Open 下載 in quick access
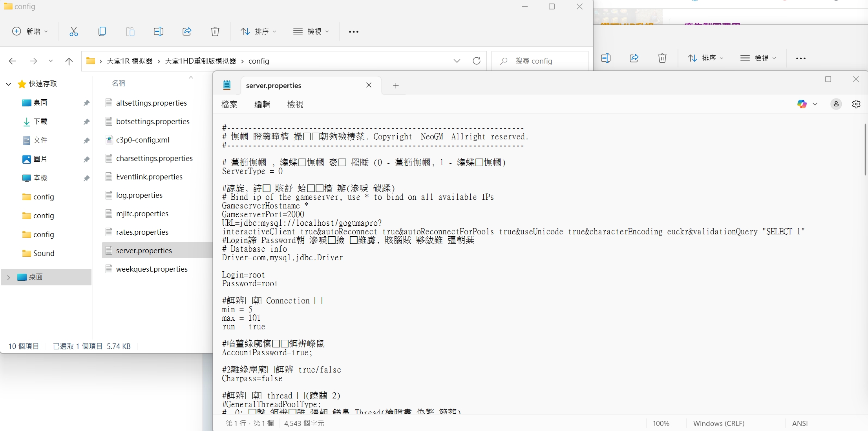 click(40, 121)
